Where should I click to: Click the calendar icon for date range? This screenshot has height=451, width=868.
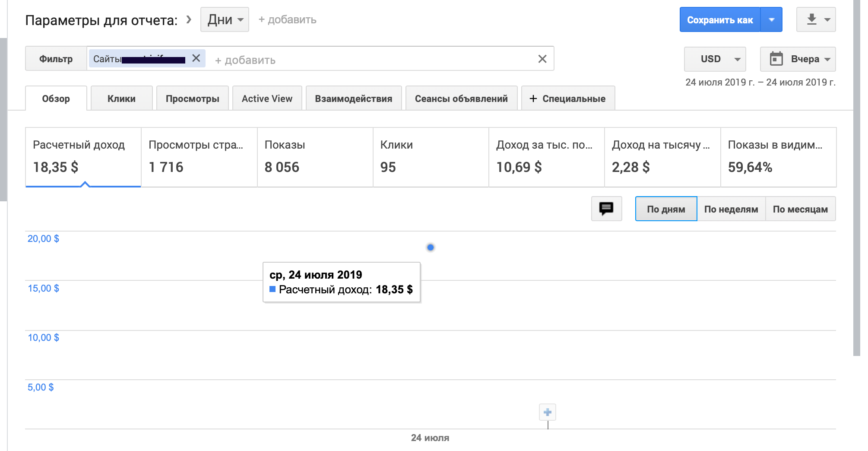776,59
